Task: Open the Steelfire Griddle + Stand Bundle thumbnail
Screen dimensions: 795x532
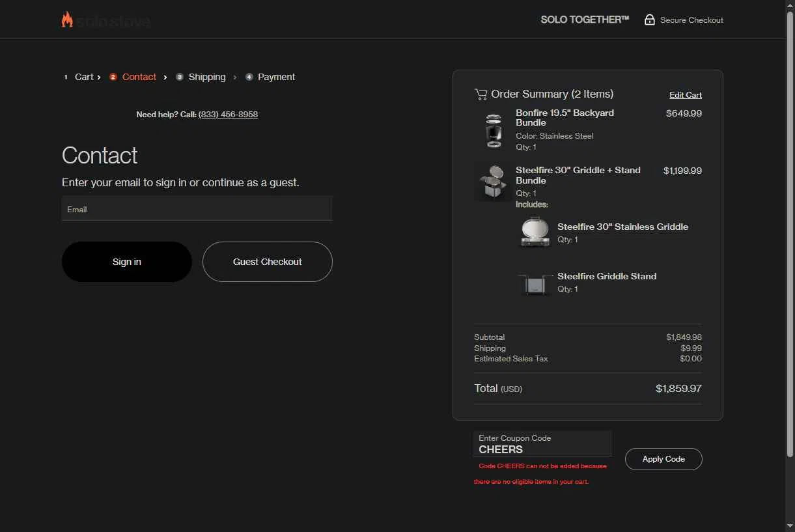Action: click(494, 182)
